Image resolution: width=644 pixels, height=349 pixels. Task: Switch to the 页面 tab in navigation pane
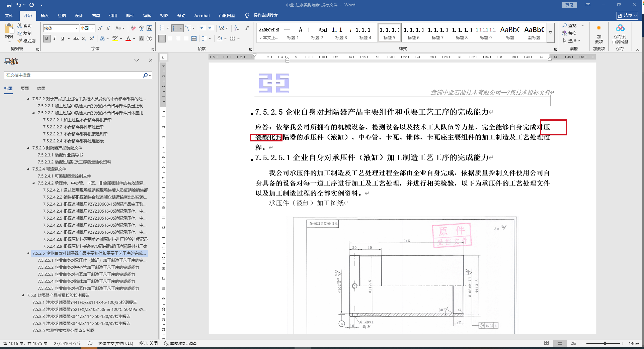(x=25, y=88)
